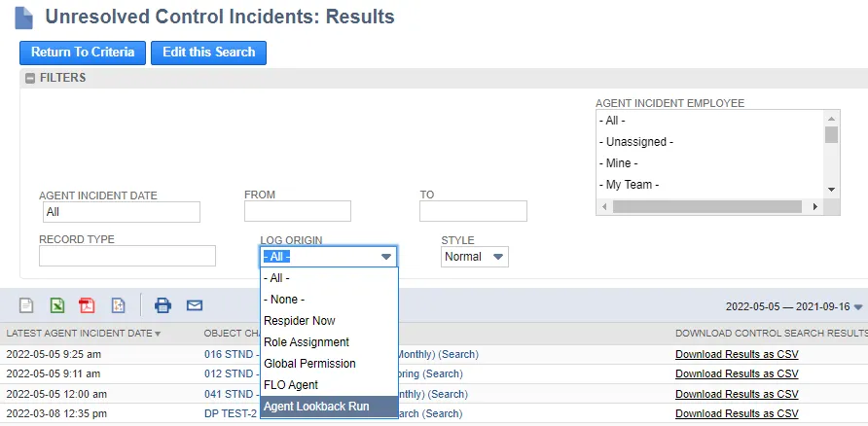The image size is (868, 426).
Task: Download CSV for 12:00 am incident
Action: click(737, 395)
